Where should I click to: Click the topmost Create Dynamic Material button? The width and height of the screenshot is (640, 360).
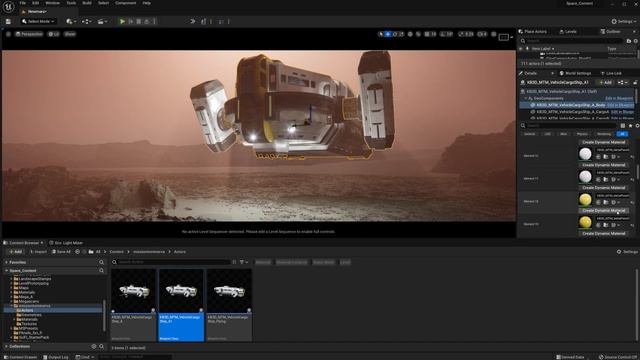click(603, 142)
